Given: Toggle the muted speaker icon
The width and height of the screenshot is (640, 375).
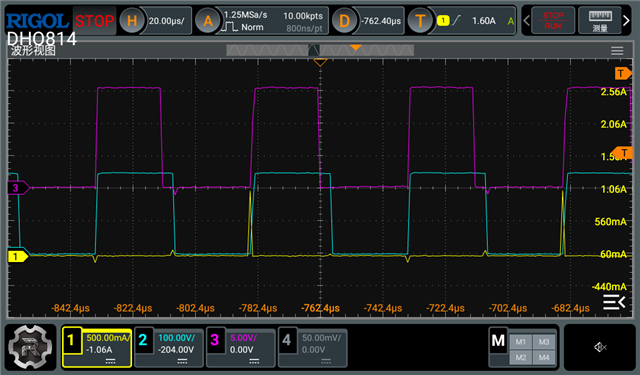Looking at the screenshot, I should pos(600,347).
